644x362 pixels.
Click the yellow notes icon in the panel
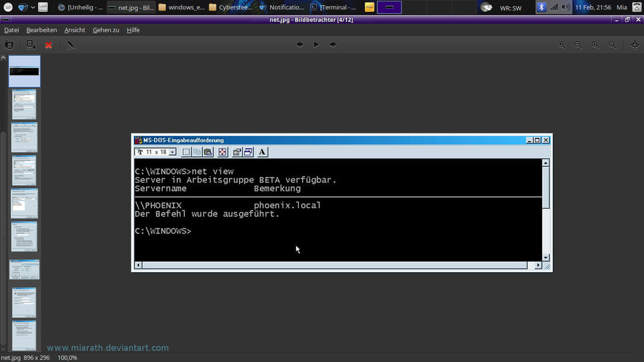370,7
